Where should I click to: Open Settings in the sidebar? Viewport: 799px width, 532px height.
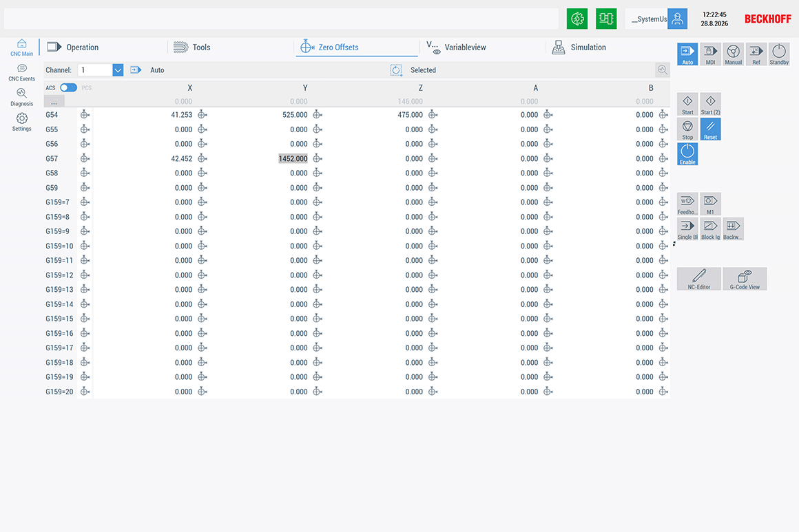click(x=21, y=123)
